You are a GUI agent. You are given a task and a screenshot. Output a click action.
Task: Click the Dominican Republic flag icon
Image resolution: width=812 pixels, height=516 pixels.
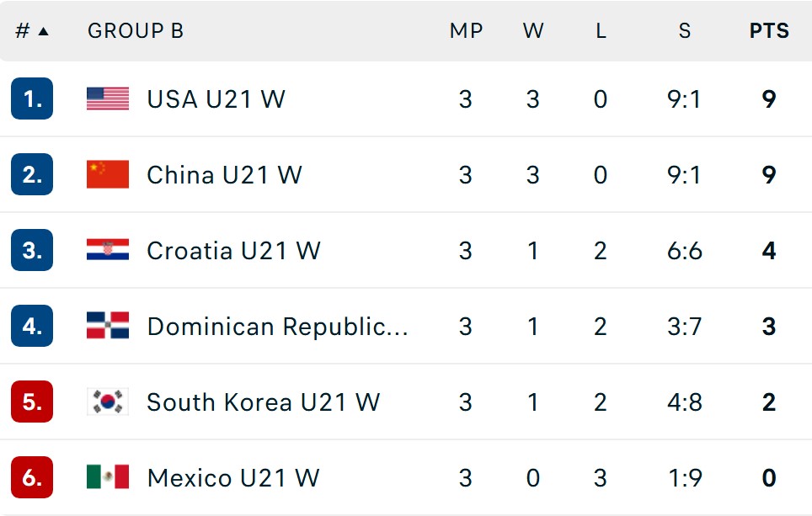point(108,325)
